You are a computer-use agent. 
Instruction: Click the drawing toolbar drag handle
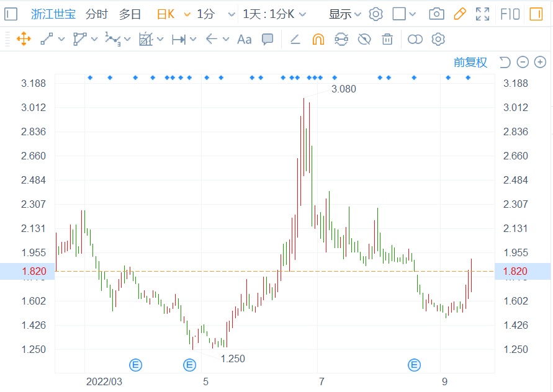tap(7, 39)
